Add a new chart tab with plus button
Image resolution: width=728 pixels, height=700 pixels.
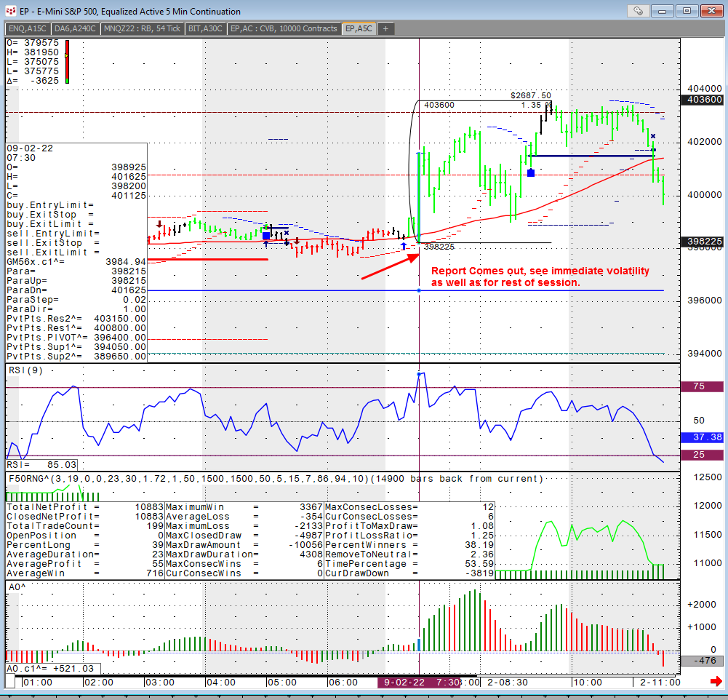(385, 28)
